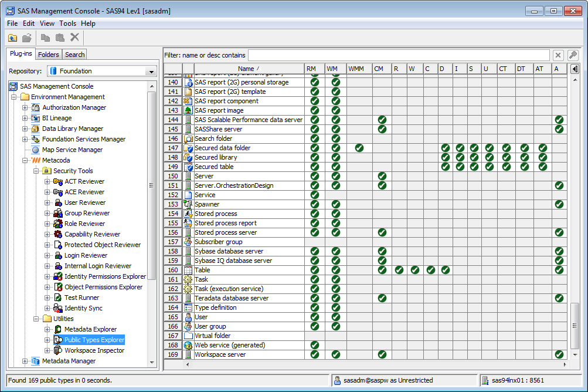Open the Tools menu
588x392 pixels.
(x=67, y=23)
